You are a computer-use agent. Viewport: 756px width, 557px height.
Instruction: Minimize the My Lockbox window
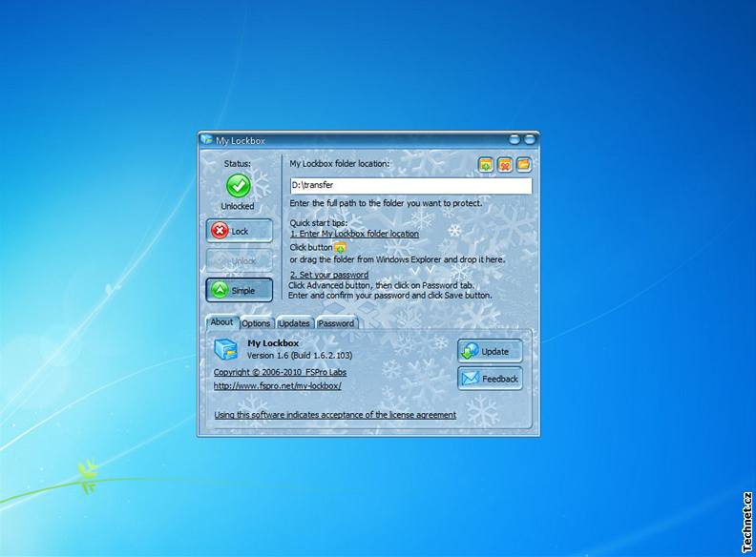(x=514, y=140)
